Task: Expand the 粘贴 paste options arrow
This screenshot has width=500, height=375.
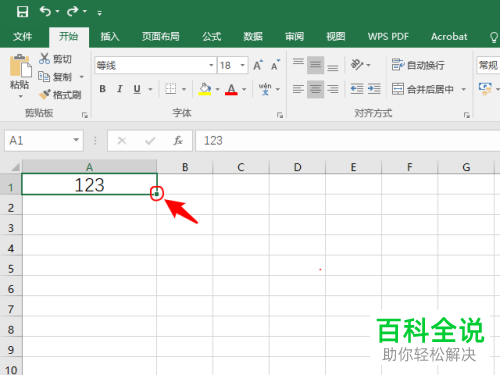Action: click(20, 96)
